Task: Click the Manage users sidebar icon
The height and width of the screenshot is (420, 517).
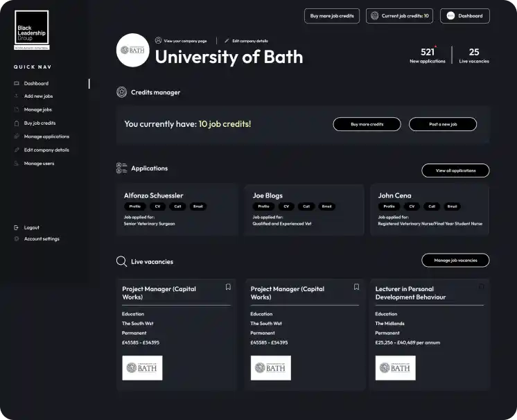Action: tap(17, 163)
